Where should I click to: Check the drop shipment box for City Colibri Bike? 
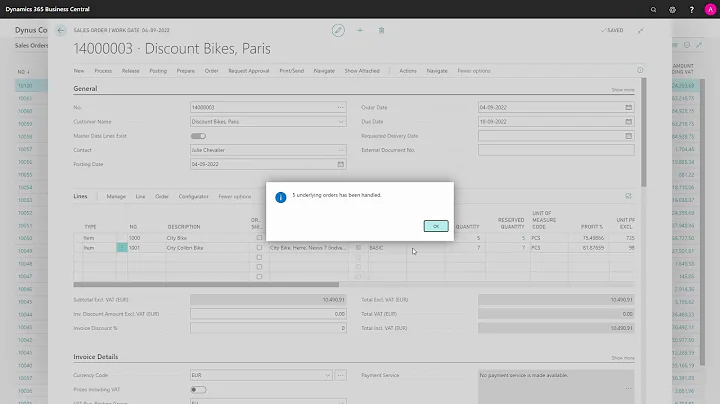click(259, 247)
